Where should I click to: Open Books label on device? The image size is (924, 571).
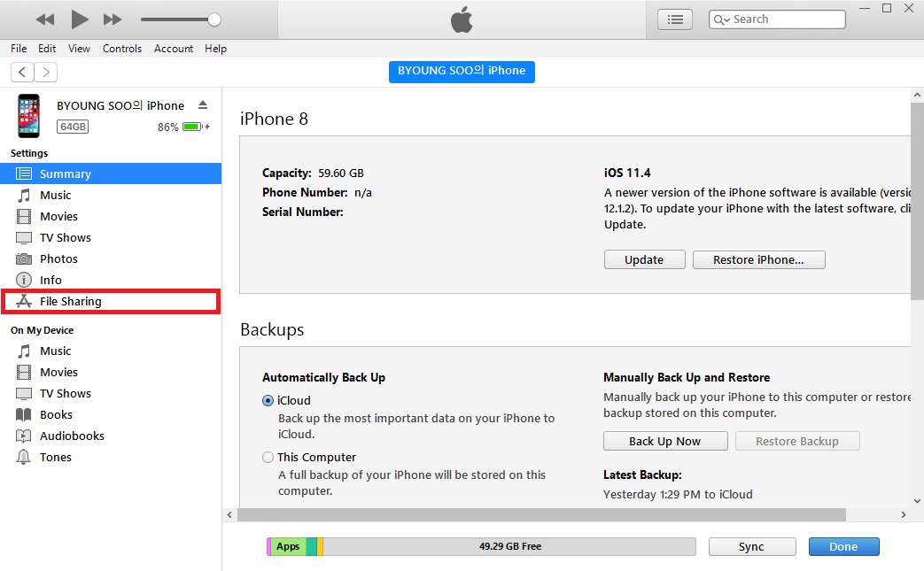point(56,414)
